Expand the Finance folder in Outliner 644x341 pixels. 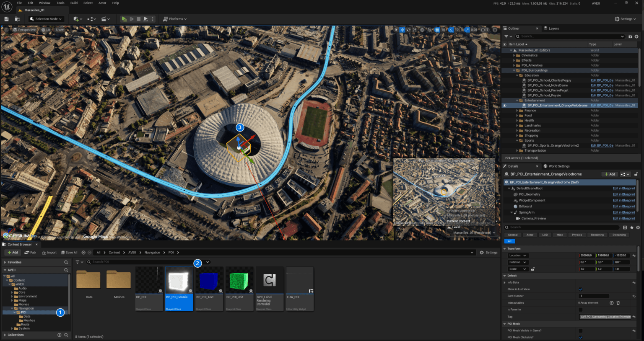pos(517,111)
